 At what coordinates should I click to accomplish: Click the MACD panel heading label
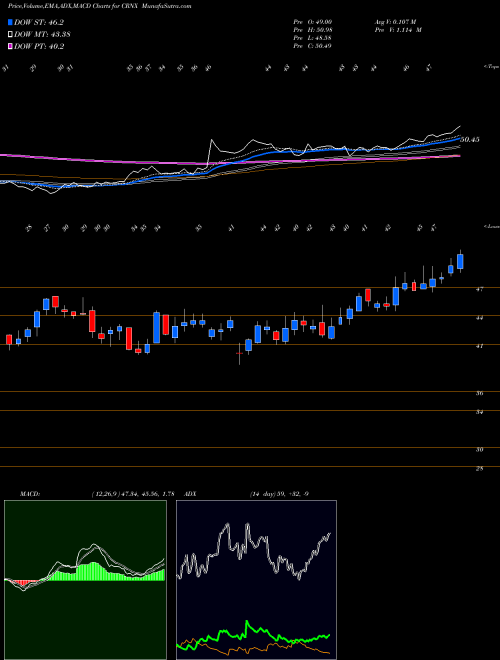click(30, 493)
